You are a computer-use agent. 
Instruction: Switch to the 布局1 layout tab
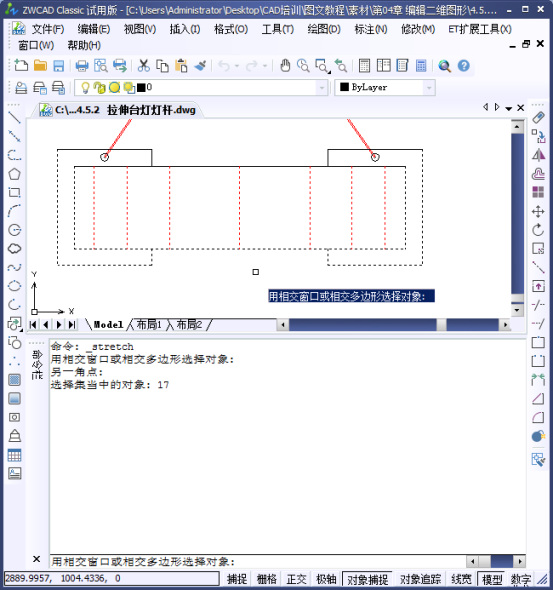tap(149, 324)
